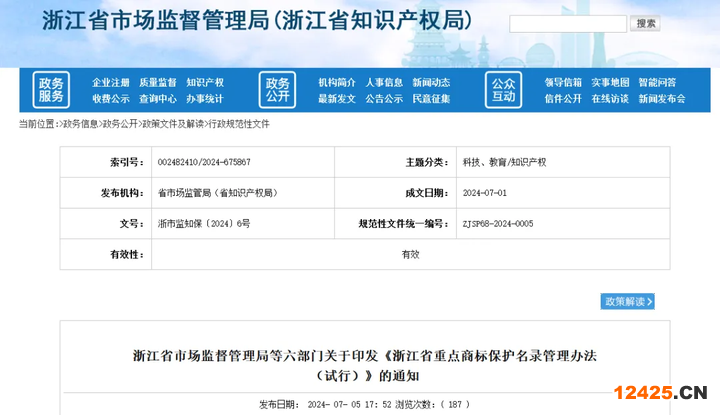Go to 新闻发布会 link

[661, 99]
